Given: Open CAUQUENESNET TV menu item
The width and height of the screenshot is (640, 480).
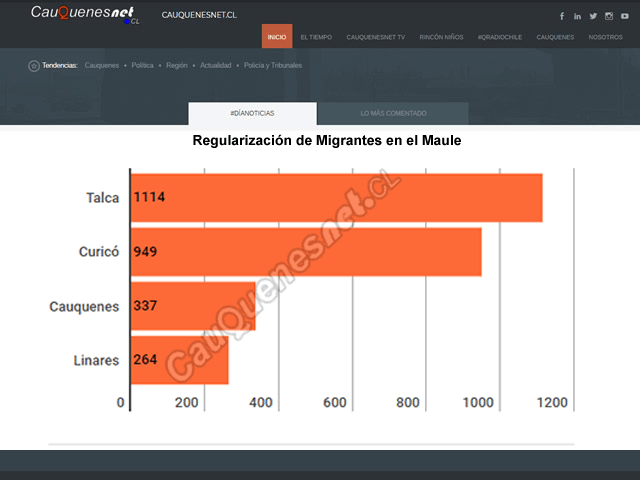Looking at the screenshot, I should tap(376, 37).
